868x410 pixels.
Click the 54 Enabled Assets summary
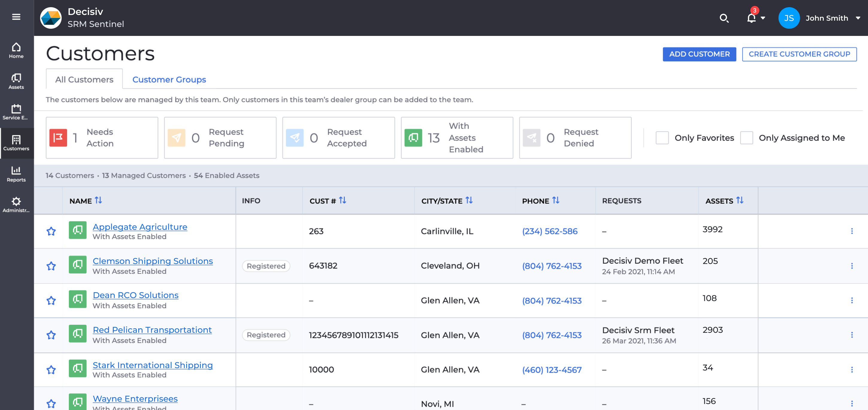(227, 175)
